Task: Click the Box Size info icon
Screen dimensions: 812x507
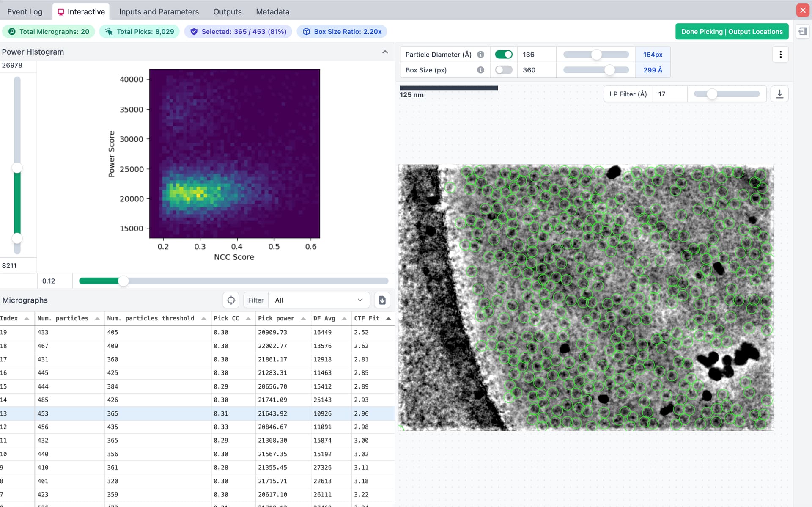Action: tap(480, 70)
